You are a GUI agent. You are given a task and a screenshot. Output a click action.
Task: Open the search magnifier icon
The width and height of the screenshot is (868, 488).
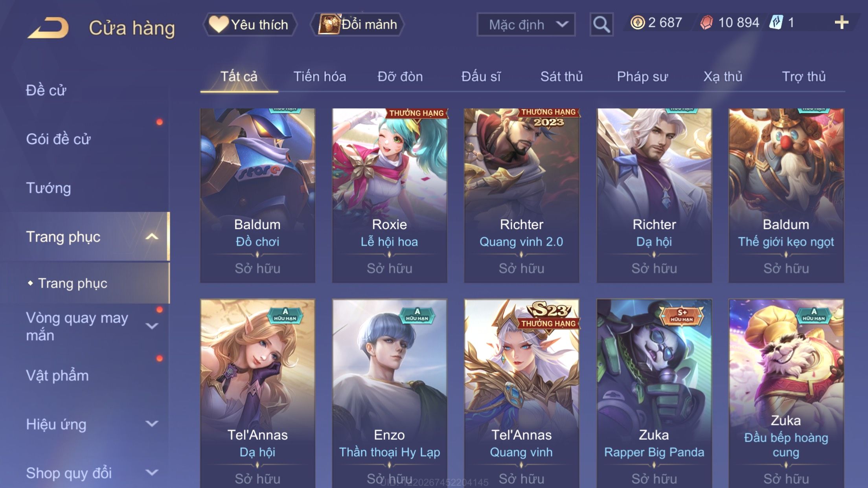[601, 24]
